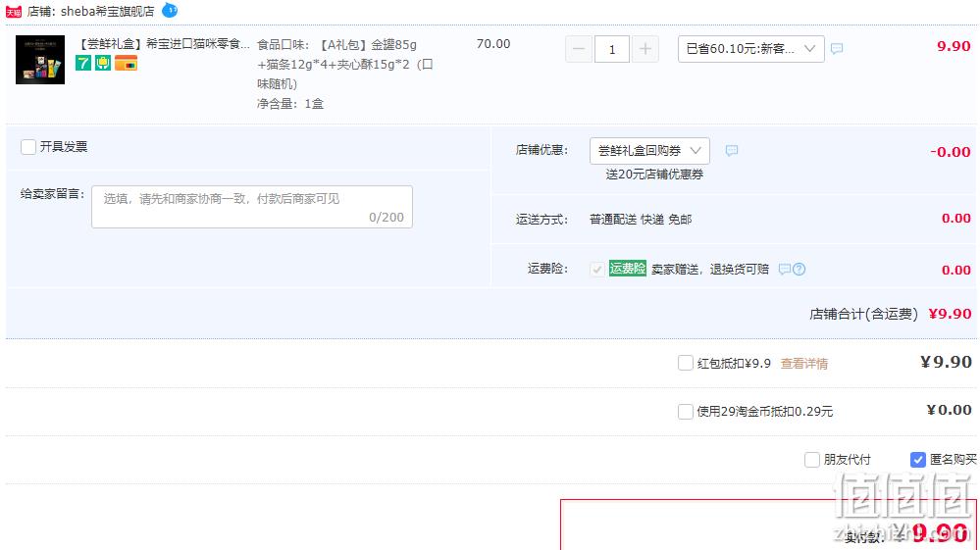This screenshot has width=980, height=550.
Task: Click the 店铺合计(含运费) label
Action: pyautogui.click(x=863, y=314)
